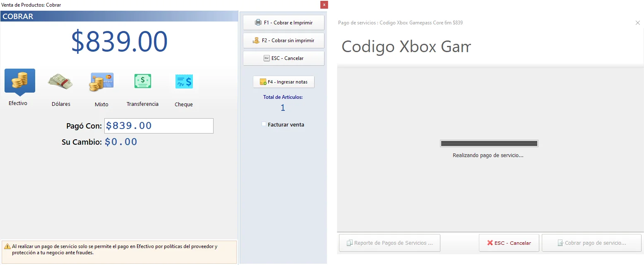This screenshot has width=644, height=265.
Task: Close the Pago de servicios window
Action: 637,23
